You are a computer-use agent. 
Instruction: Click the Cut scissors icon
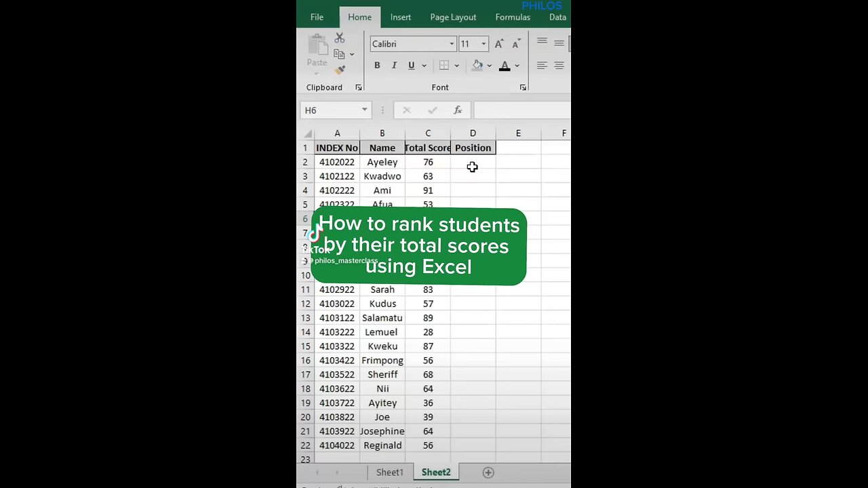339,38
